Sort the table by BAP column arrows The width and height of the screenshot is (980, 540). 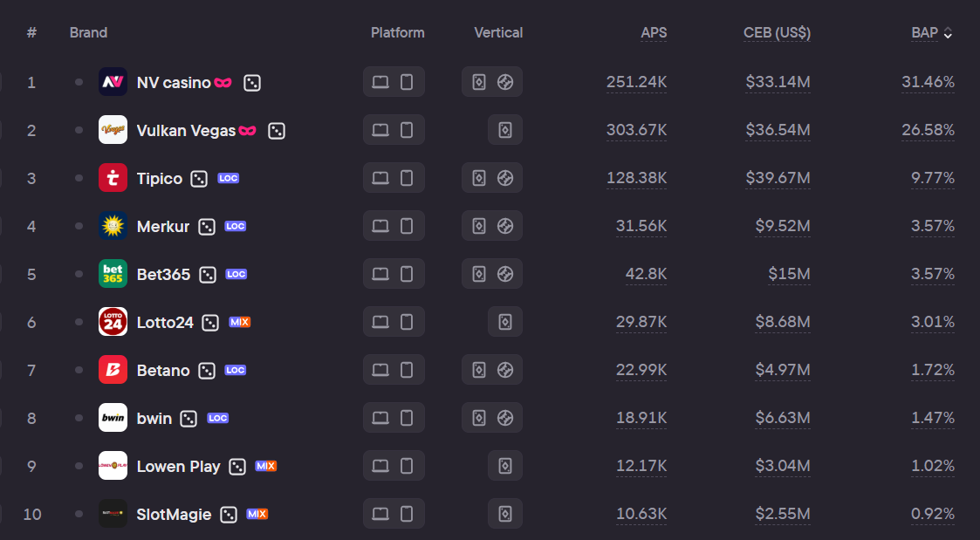(948, 33)
